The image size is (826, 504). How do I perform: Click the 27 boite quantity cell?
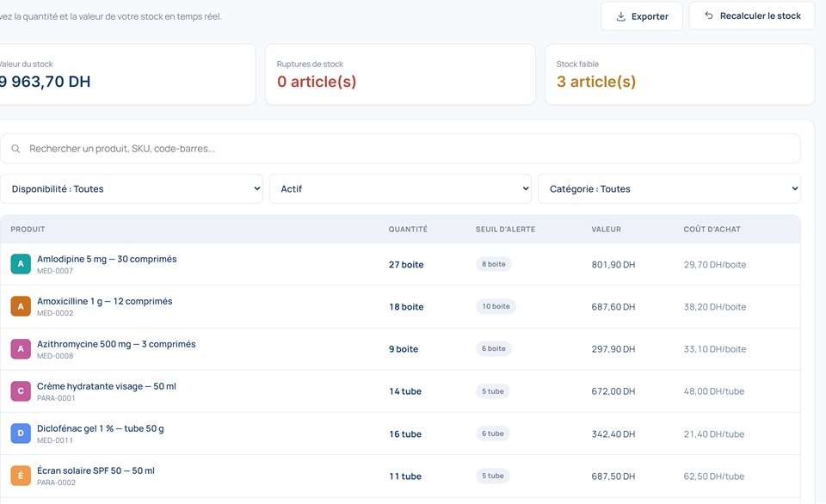(x=406, y=264)
